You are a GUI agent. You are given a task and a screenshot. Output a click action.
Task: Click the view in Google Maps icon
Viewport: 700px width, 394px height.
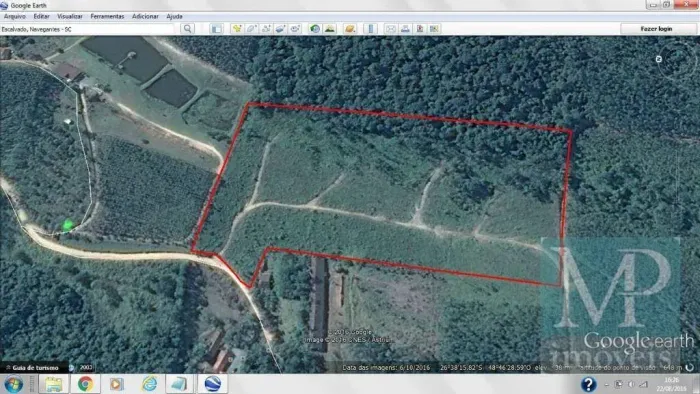point(434,29)
